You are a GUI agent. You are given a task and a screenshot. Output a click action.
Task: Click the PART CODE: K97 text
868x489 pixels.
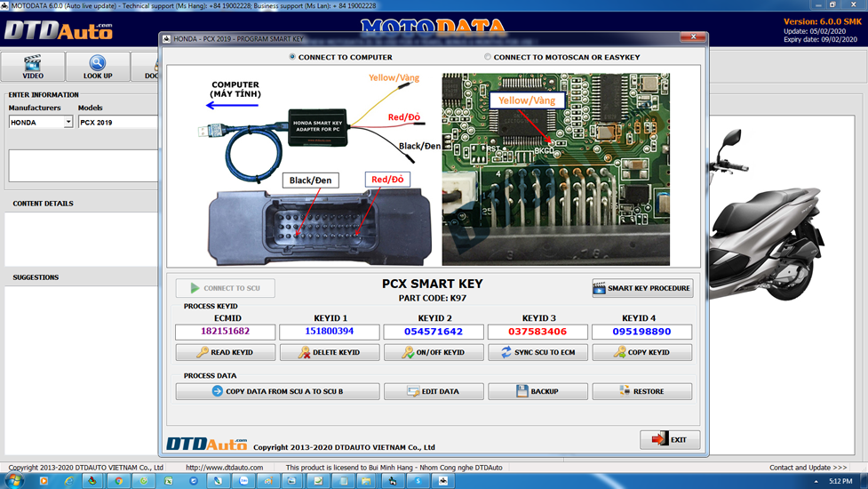(433, 298)
